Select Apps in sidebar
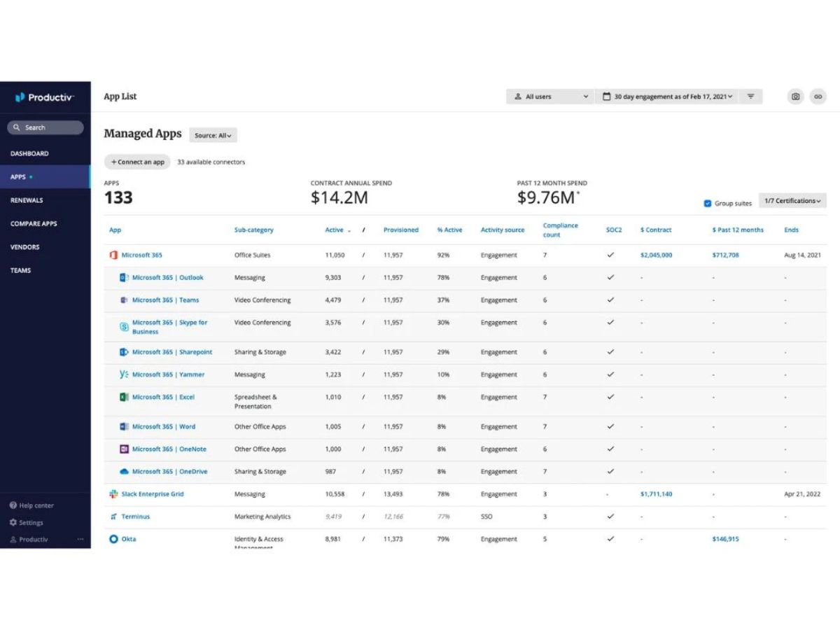 click(45, 177)
